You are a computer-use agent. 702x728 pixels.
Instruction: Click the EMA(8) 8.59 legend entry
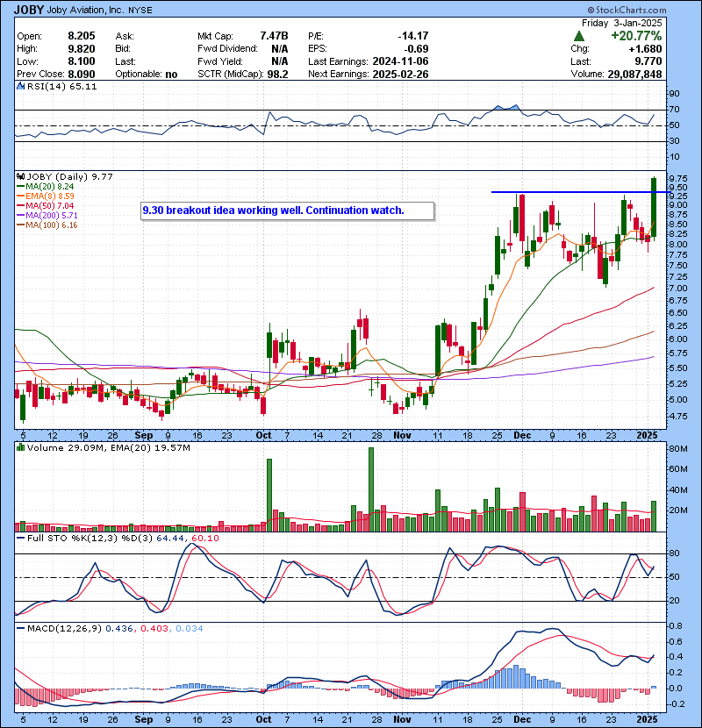click(x=45, y=196)
